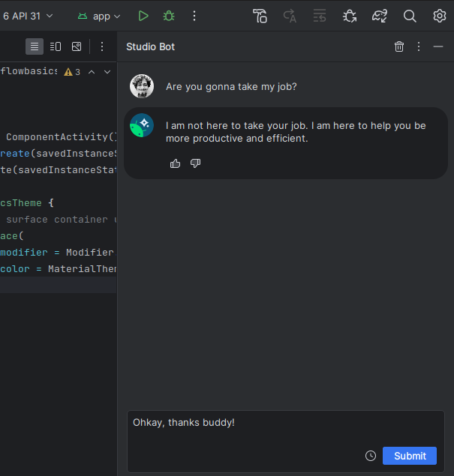The width and height of the screenshot is (454, 476).
Task: Click 'color = MaterialTheme' code line
Action: point(59,268)
